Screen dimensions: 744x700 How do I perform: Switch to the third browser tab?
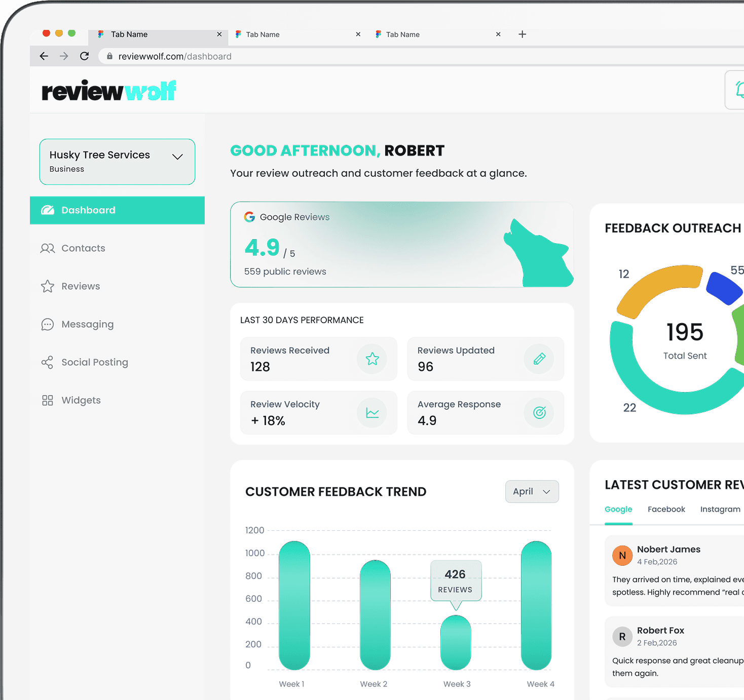coord(438,34)
